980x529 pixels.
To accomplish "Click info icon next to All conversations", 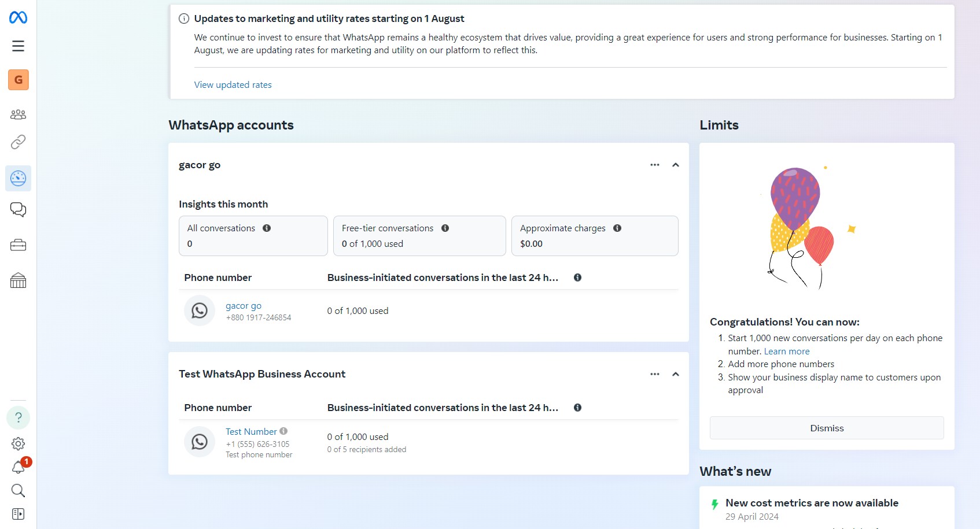I will (267, 228).
